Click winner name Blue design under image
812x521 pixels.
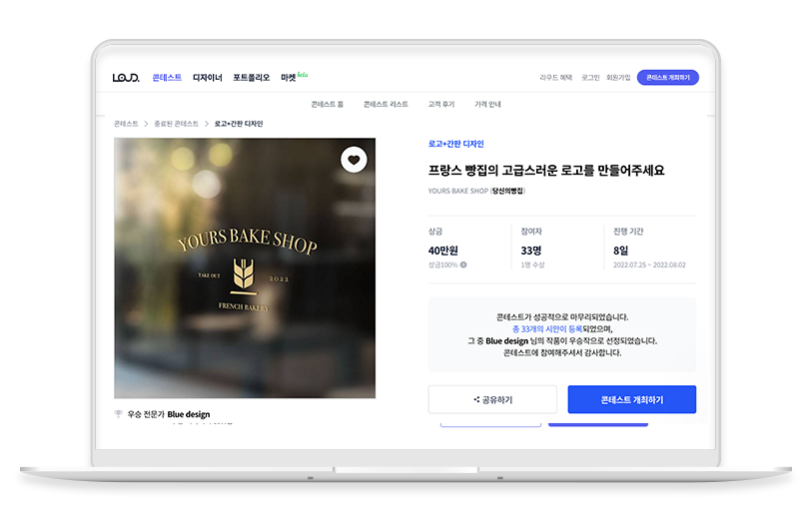[189, 414]
